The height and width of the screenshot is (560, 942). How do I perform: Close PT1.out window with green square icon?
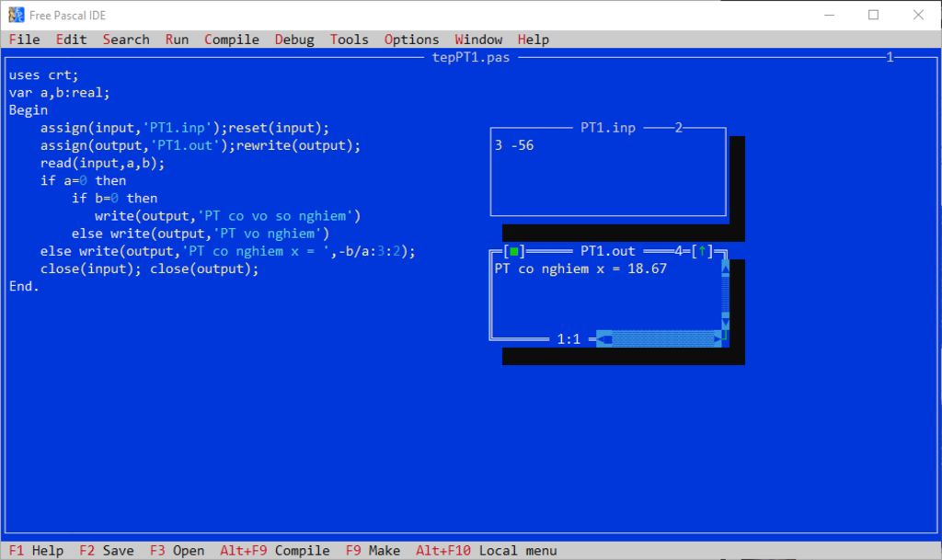tap(513, 251)
